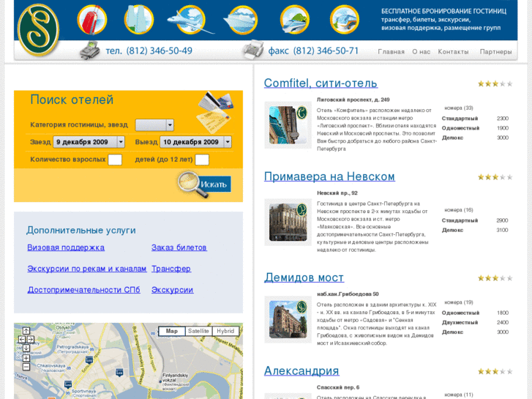532x399 pixels.
Task: Click the star rating of Comfitel
Action: pos(495,84)
